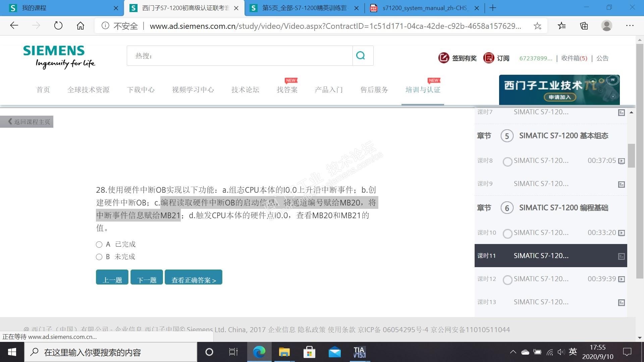The image size is (644, 362).
Task: Click the 签到有奖 check-in icon
Action: click(443, 58)
